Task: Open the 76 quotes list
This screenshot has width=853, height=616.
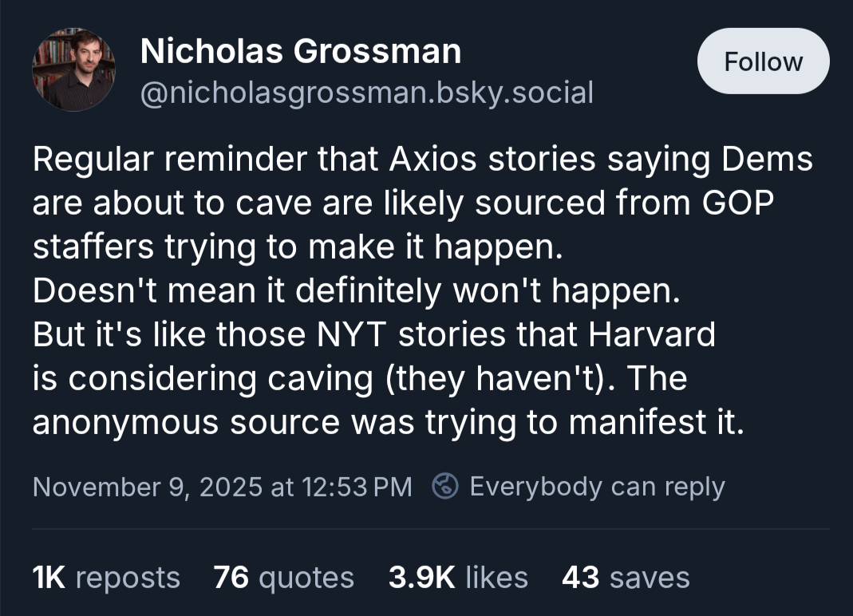Action: 283,577
